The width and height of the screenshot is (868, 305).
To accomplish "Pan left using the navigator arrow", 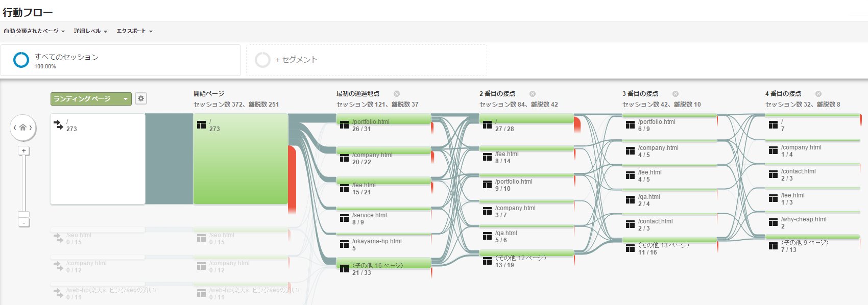I will pyautogui.click(x=15, y=128).
